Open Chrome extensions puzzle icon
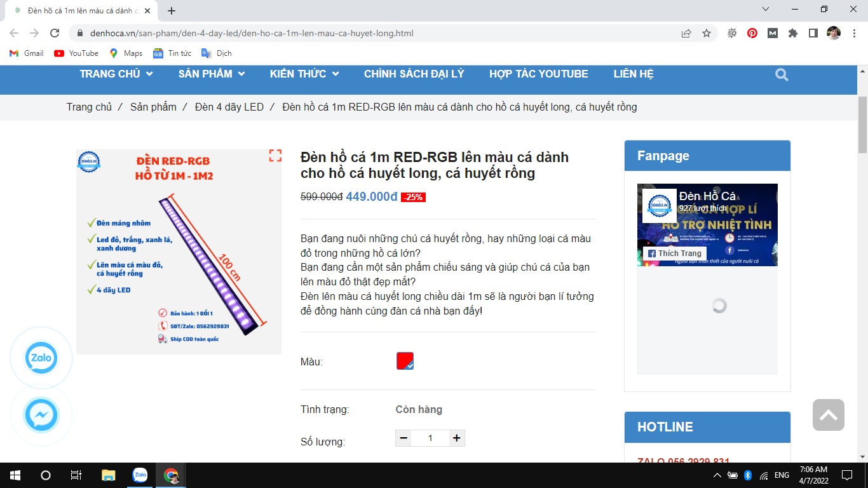This screenshot has width=868, height=488. coord(792,33)
